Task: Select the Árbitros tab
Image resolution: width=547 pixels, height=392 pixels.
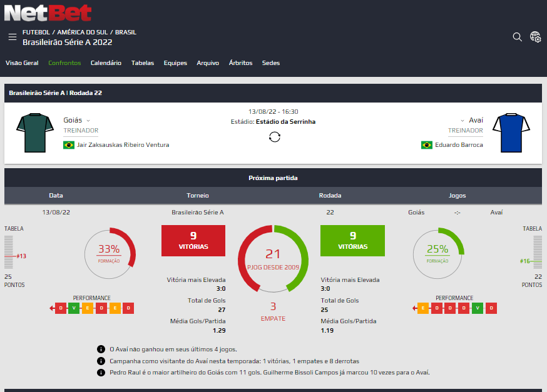Action: click(x=240, y=63)
